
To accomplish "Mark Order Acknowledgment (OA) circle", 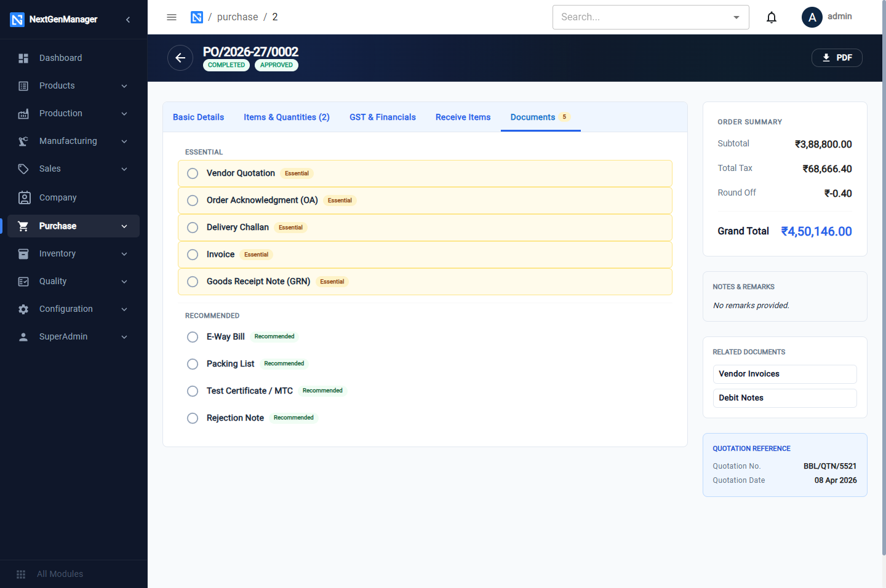I will (193, 201).
